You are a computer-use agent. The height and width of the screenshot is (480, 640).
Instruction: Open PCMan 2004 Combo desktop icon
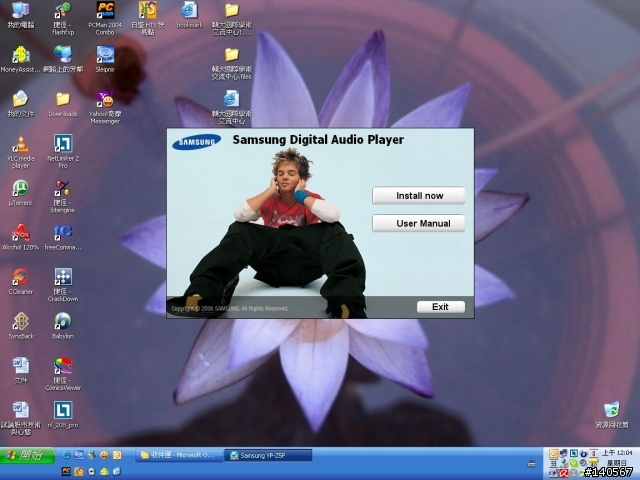(x=105, y=18)
